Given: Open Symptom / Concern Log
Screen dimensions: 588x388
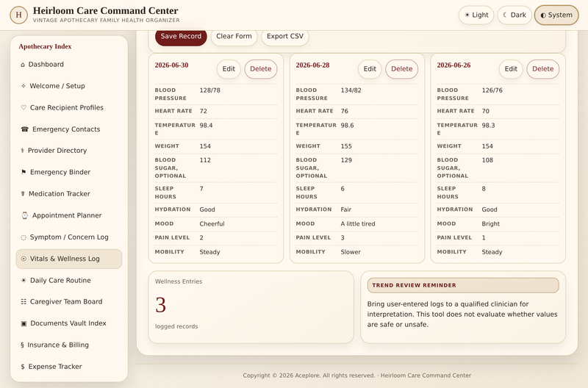Looking at the screenshot, I should tap(69, 237).
